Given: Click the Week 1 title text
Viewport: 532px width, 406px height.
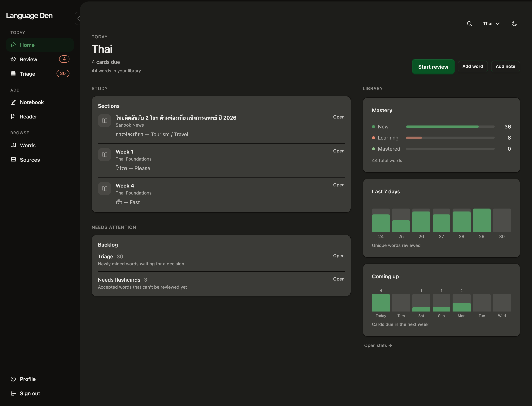Looking at the screenshot, I should pos(124,152).
